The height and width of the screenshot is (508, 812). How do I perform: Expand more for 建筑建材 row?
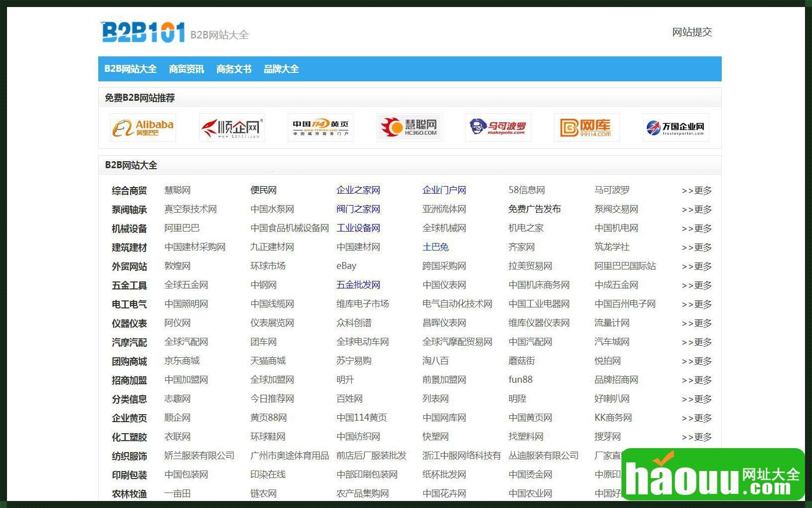tap(697, 248)
